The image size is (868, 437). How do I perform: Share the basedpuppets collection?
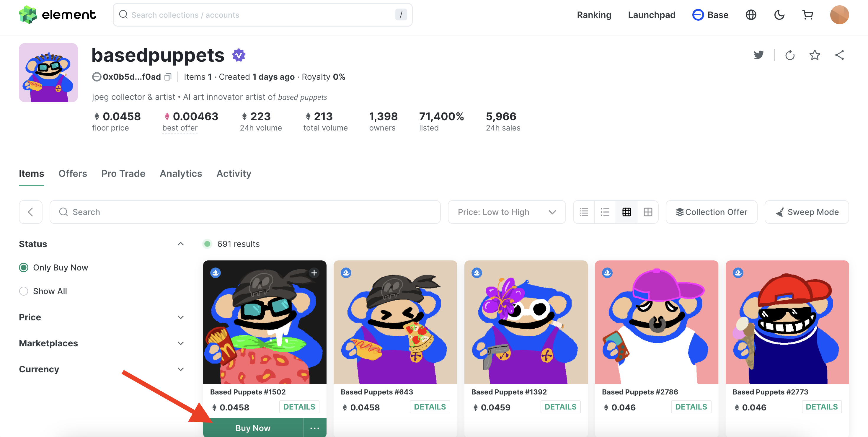click(839, 55)
